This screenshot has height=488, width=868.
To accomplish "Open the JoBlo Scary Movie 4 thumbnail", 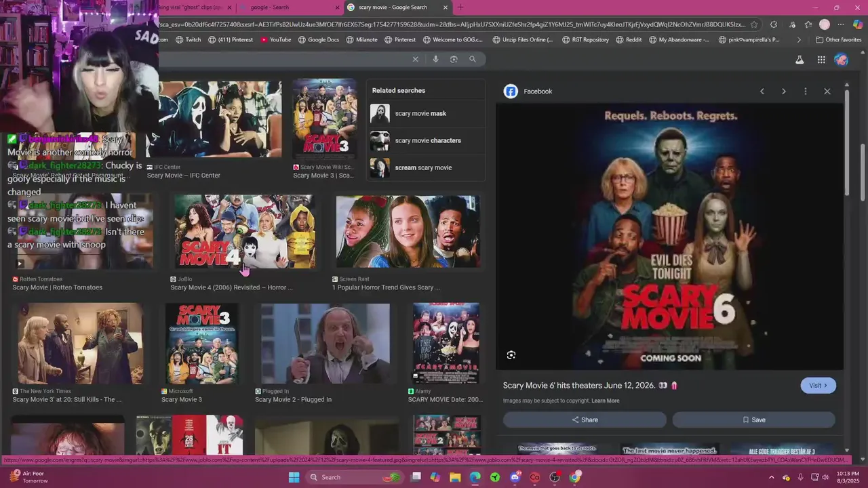I will 245,232.
